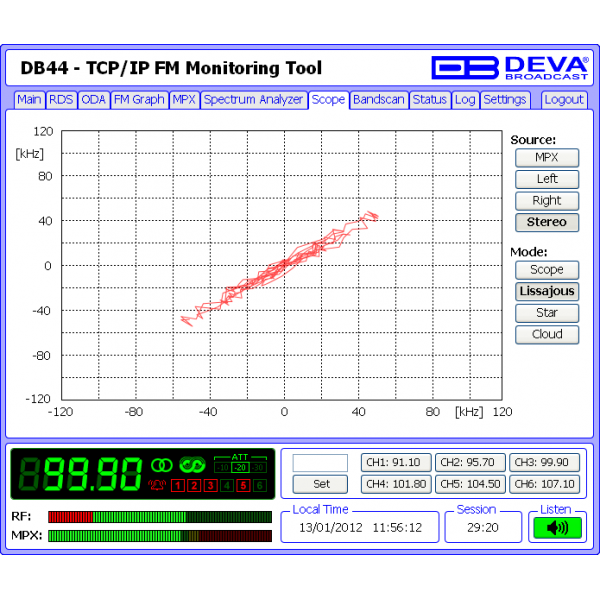Select the -10 attenuator setting
Viewport: 600px width, 600px height.
[223, 468]
